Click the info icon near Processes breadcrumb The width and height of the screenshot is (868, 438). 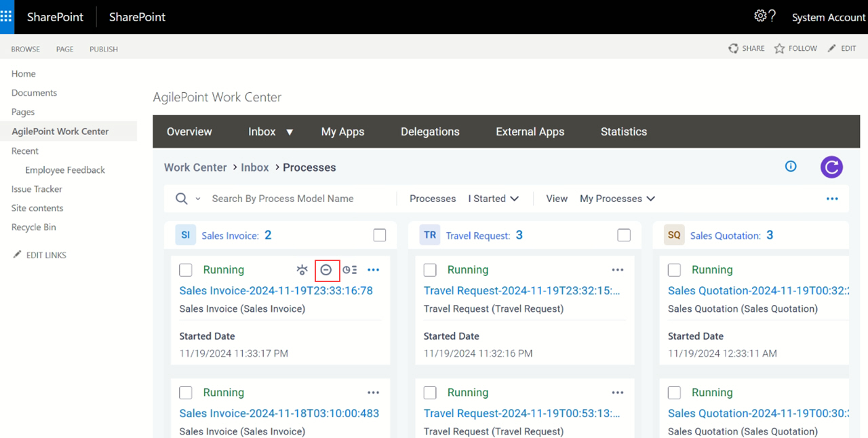(791, 166)
